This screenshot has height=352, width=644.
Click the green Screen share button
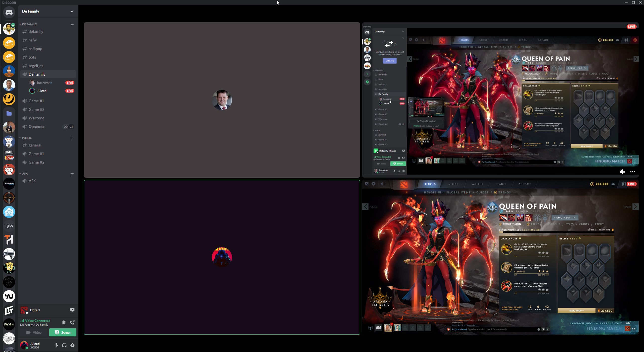(63, 332)
